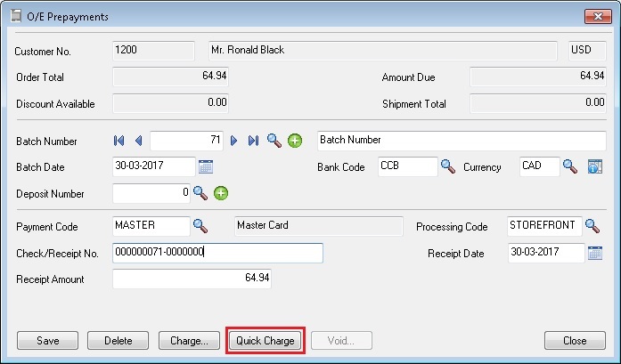Close the O/E Prepayments window
Image resolution: width=621 pixels, height=364 pixels.
pos(598,17)
